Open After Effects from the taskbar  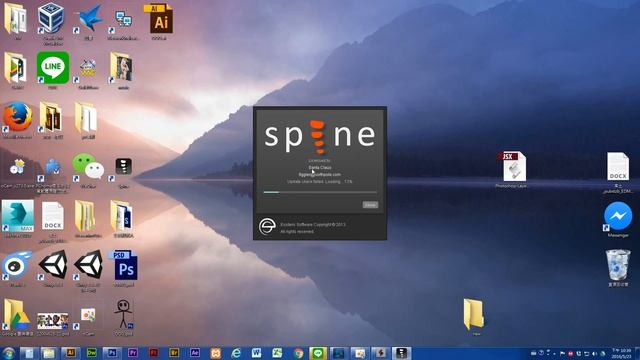(195, 353)
